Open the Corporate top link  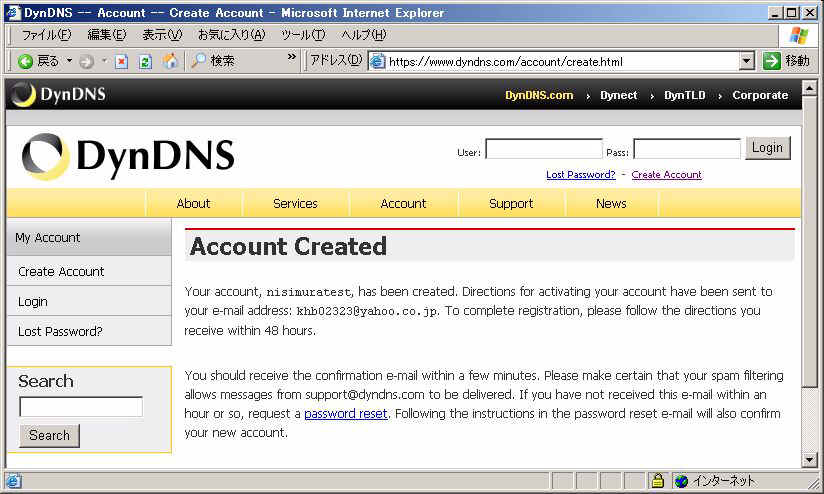(760, 95)
